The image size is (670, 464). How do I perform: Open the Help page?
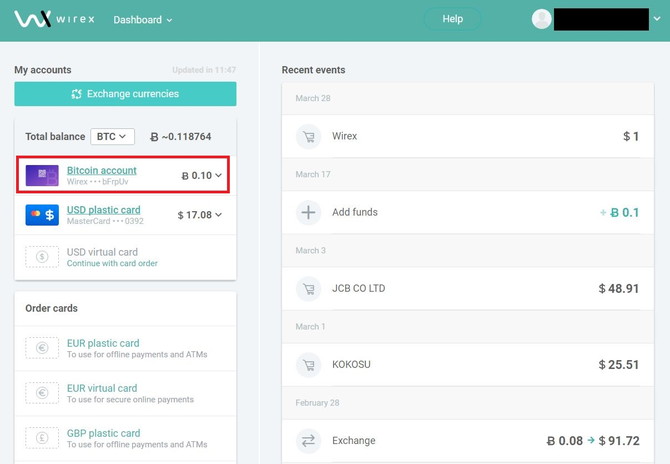(x=453, y=19)
